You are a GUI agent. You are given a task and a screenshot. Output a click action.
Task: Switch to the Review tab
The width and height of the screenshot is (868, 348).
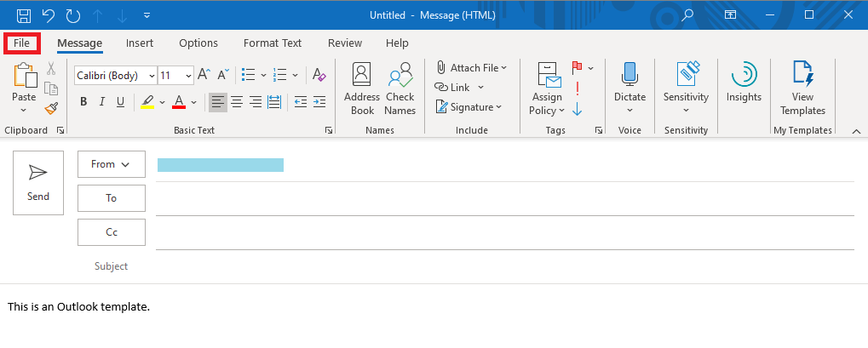click(x=345, y=43)
